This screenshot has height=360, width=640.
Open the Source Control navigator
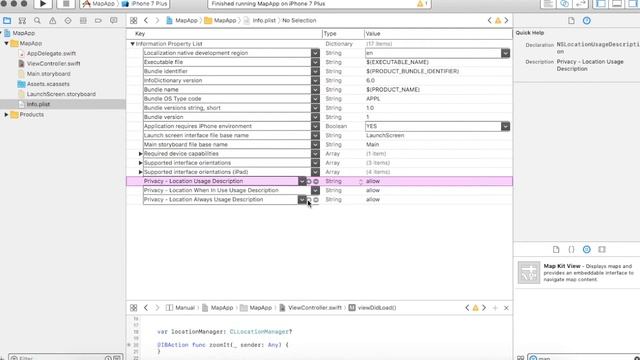tap(22, 20)
